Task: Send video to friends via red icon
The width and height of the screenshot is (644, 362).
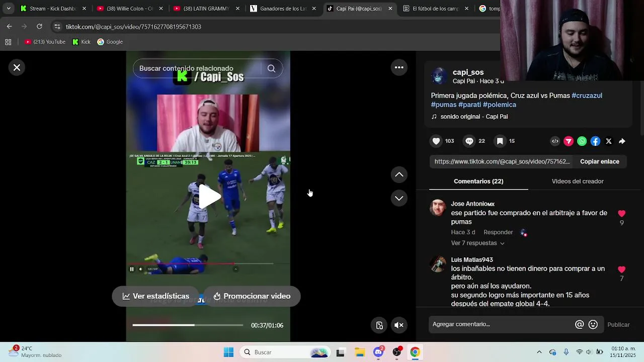Action: point(569,141)
